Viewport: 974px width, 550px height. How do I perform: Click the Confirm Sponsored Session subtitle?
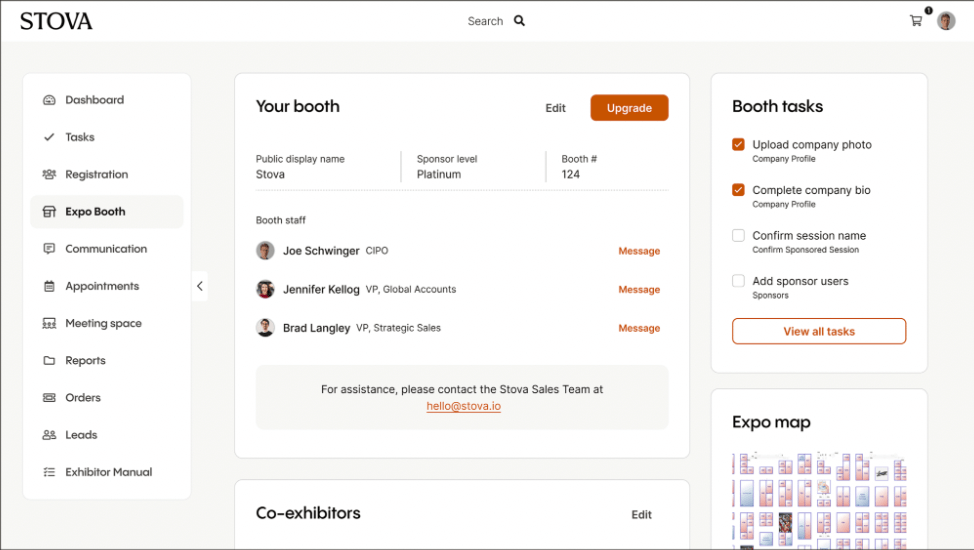[806, 250]
